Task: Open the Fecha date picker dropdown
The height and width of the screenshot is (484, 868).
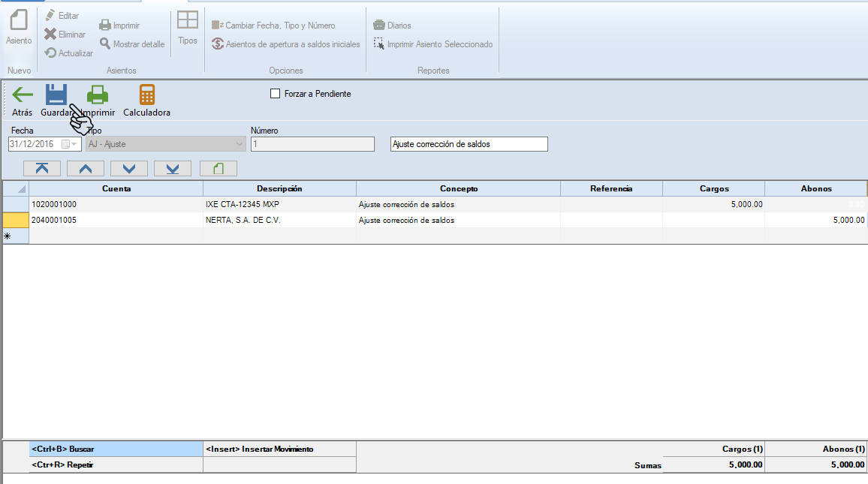Action: tap(74, 144)
